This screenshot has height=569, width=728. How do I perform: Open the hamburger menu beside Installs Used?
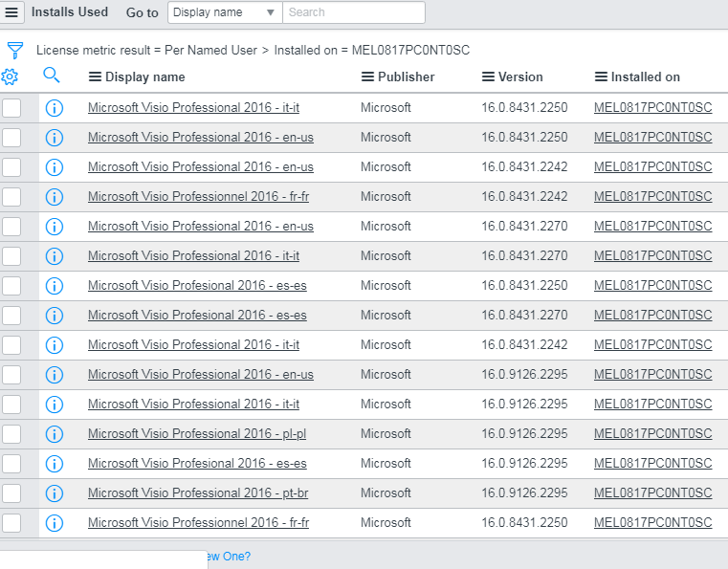(11, 12)
